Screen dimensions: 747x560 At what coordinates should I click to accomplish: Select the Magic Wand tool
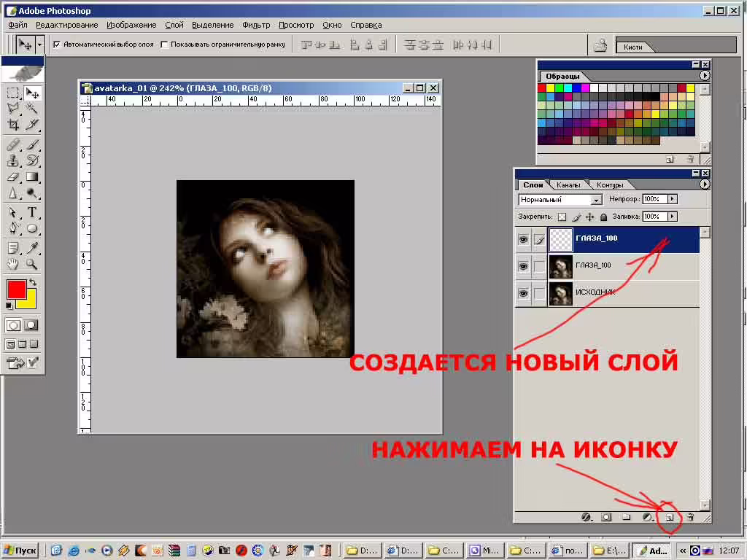(32, 109)
